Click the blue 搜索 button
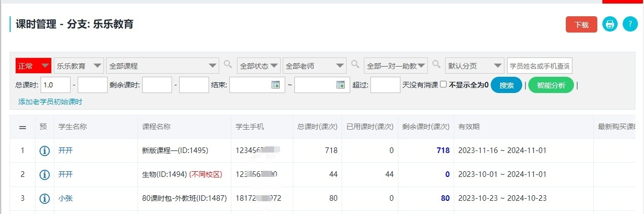Image resolution: width=644 pixels, height=214 pixels. tap(506, 85)
